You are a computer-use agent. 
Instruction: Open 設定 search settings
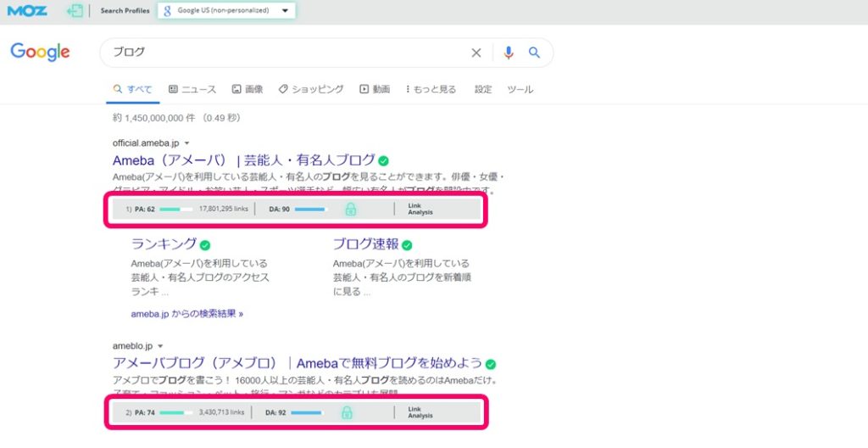pyautogui.click(x=482, y=89)
